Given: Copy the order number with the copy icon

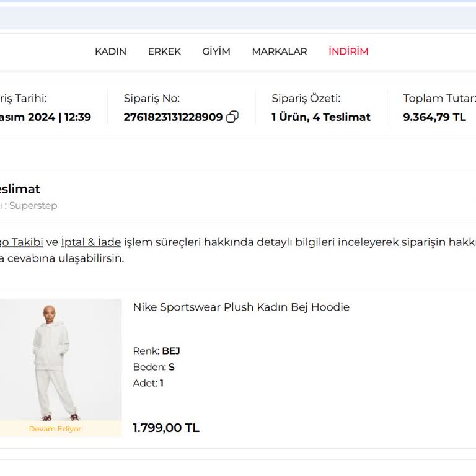Looking at the screenshot, I should pyautogui.click(x=232, y=117).
